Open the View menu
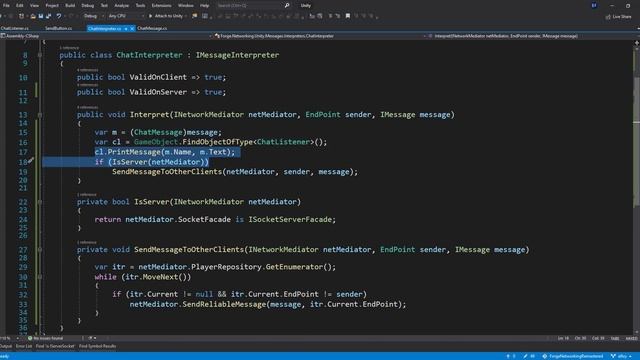The image size is (640, 360). 34,6
